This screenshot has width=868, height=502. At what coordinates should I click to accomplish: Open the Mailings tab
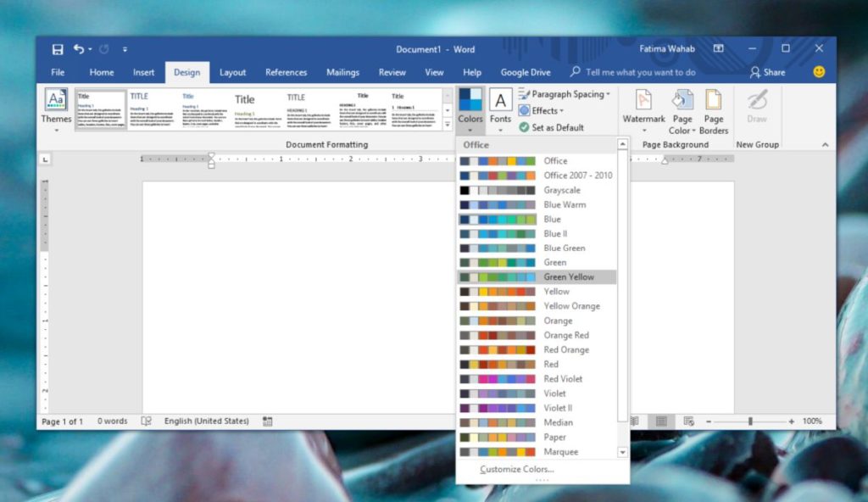342,72
